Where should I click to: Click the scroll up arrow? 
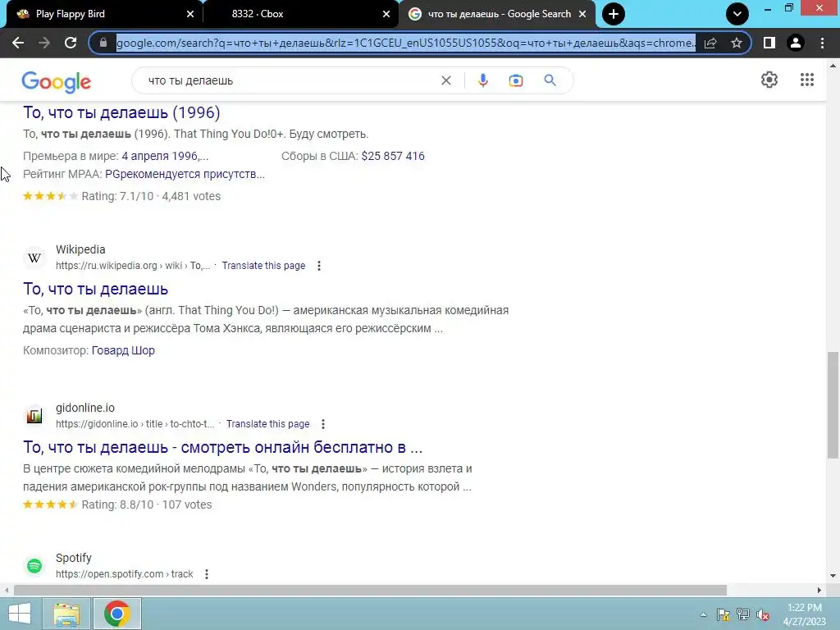[x=833, y=66]
